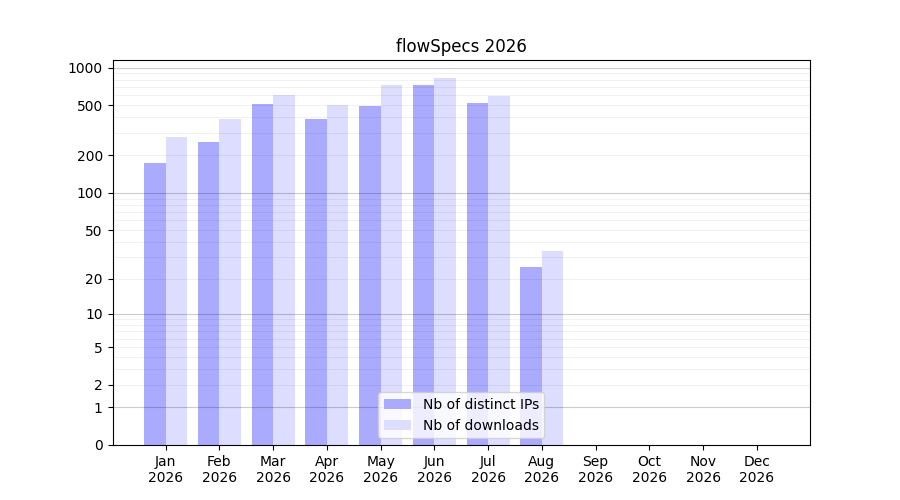Click the Jul 2026 downloads bar

pyautogui.click(x=499, y=270)
